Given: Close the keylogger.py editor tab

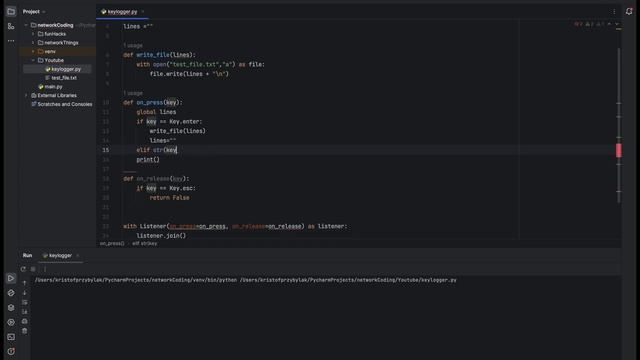Looking at the screenshot, I should [143, 11].
